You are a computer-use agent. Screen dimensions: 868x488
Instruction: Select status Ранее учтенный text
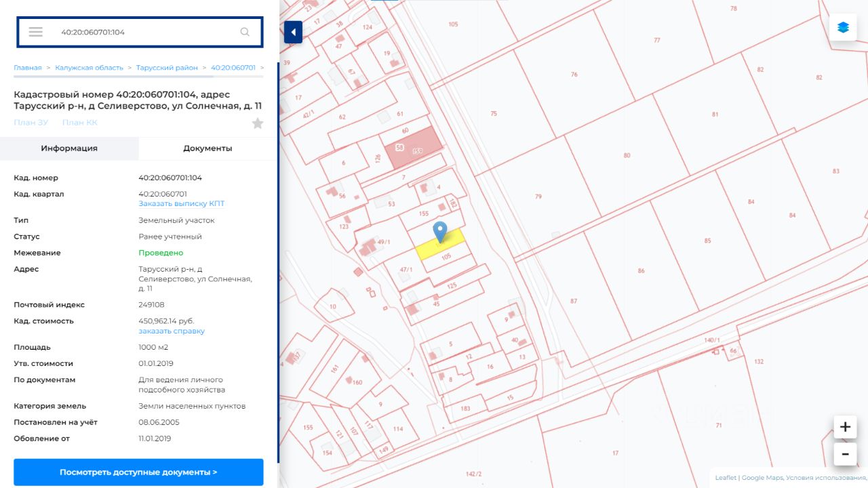coord(170,237)
